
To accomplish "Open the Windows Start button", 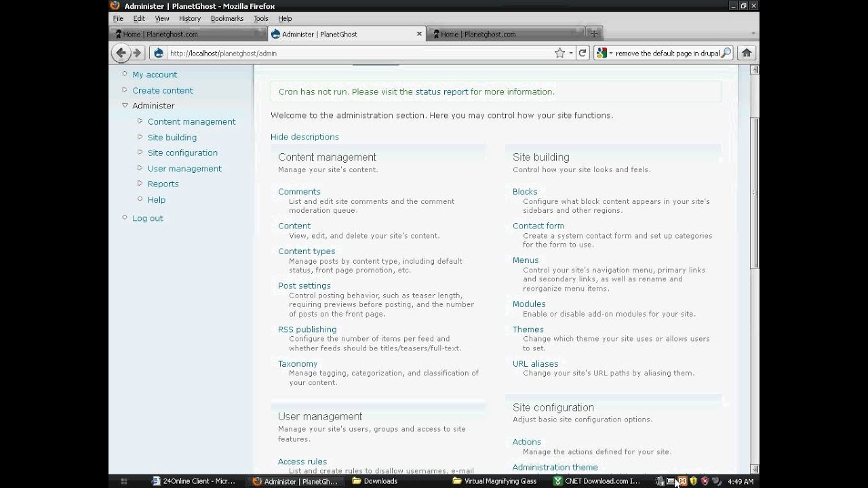I will pyautogui.click(x=123, y=481).
